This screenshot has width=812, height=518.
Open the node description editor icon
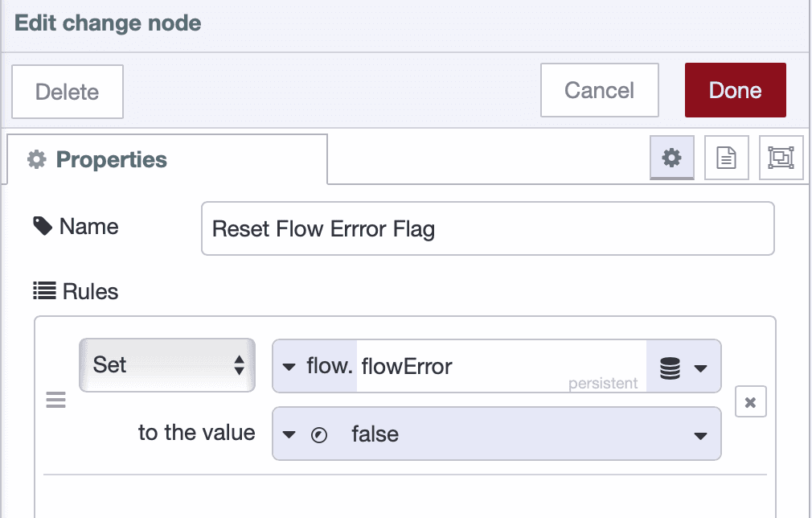[726, 158]
